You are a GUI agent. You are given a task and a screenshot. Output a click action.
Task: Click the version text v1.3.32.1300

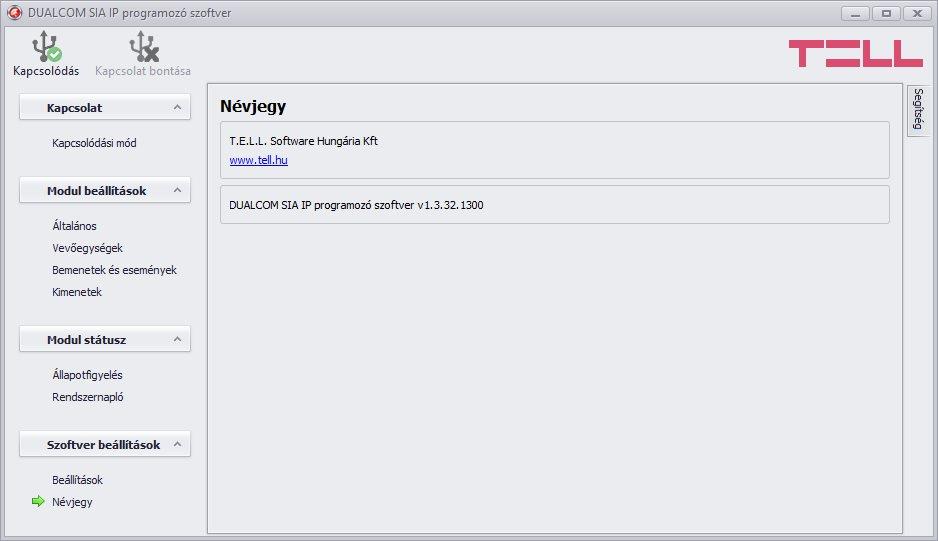(x=450, y=205)
